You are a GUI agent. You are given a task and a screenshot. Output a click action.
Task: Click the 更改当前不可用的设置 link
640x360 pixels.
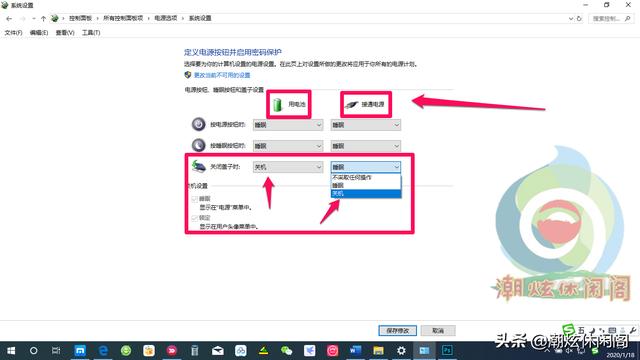222,75
